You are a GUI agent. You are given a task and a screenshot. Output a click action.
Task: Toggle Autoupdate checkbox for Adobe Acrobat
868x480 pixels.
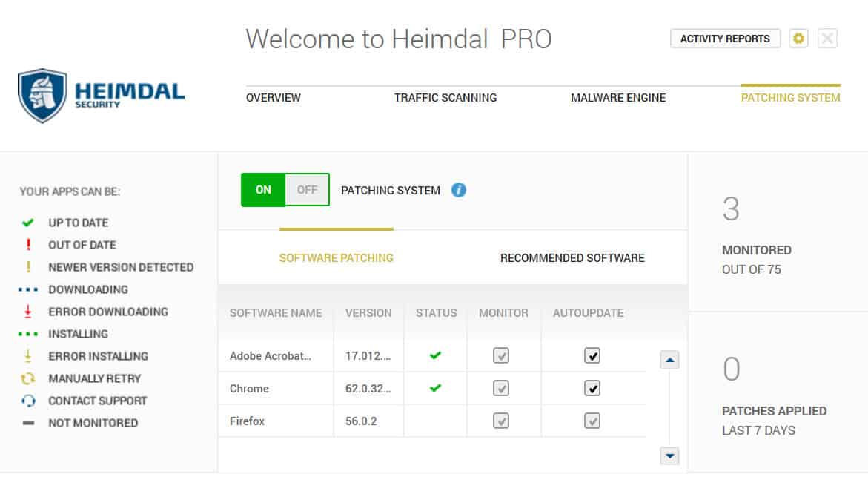[x=592, y=355]
